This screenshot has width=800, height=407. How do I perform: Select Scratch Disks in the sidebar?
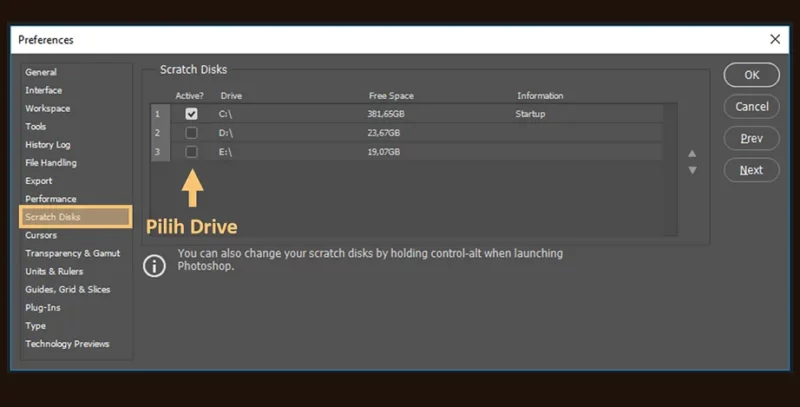pos(76,217)
